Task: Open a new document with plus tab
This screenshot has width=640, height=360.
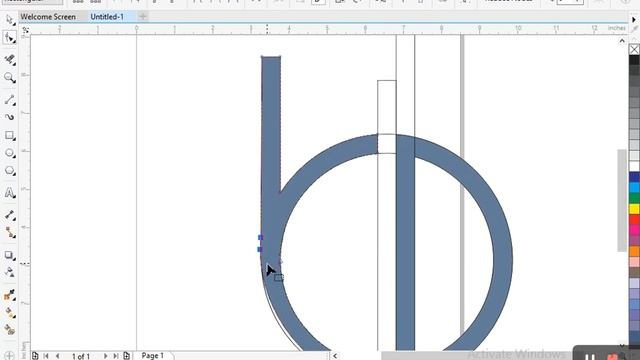Action: tap(143, 17)
